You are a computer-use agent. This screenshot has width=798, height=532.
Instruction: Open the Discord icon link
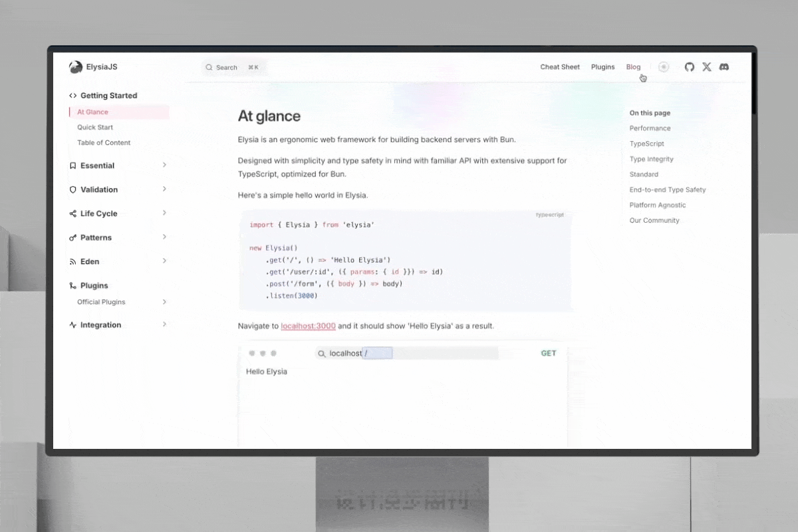(724, 67)
